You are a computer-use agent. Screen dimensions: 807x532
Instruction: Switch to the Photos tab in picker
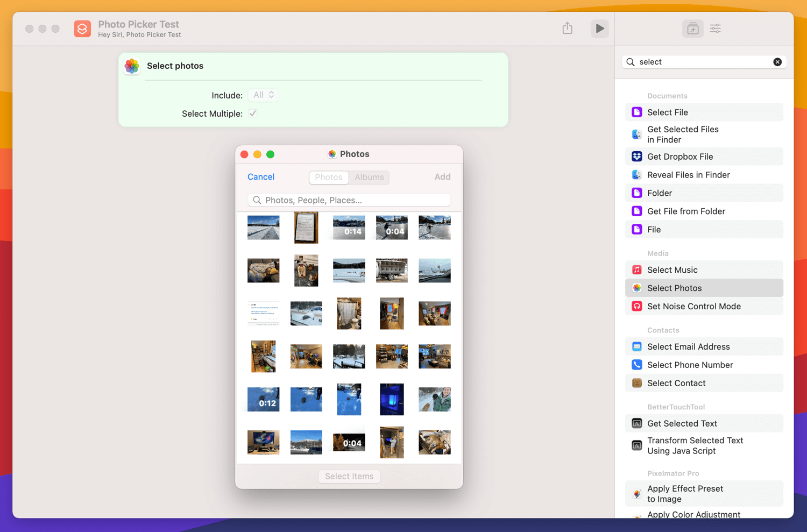pos(328,177)
